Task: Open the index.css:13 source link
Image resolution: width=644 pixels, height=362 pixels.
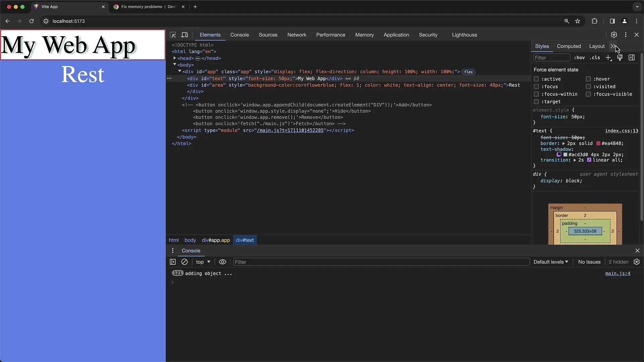Action: click(622, 131)
